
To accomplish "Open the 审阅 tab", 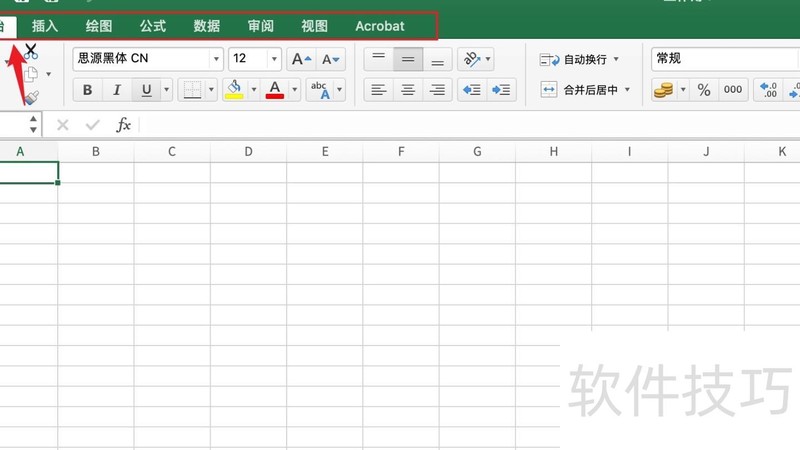I will pos(261,26).
